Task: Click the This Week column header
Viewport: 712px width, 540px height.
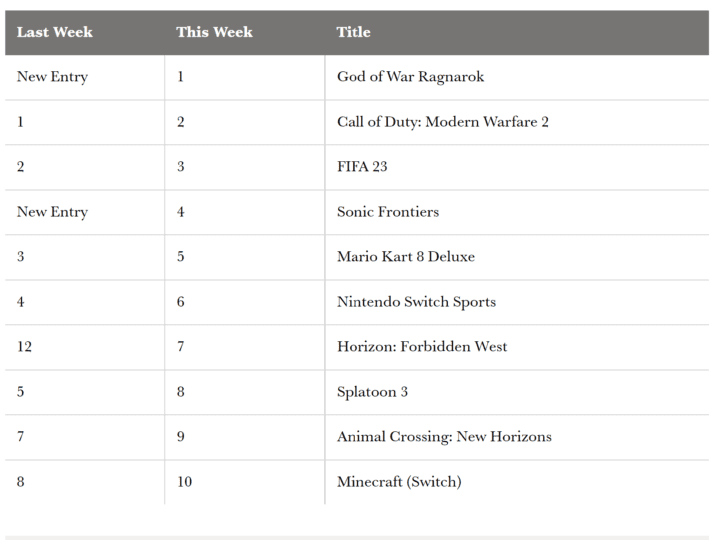Action: [x=214, y=32]
